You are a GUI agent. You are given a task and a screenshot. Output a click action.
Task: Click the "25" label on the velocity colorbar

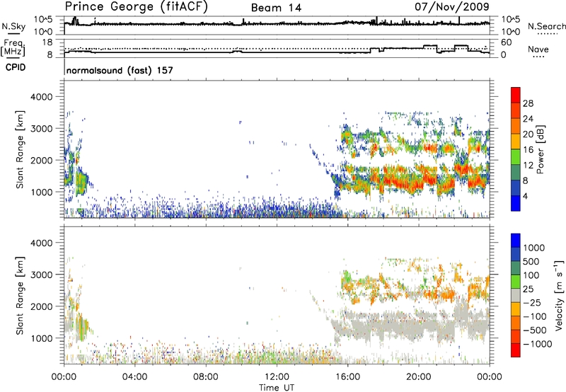click(x=529, y=289)
